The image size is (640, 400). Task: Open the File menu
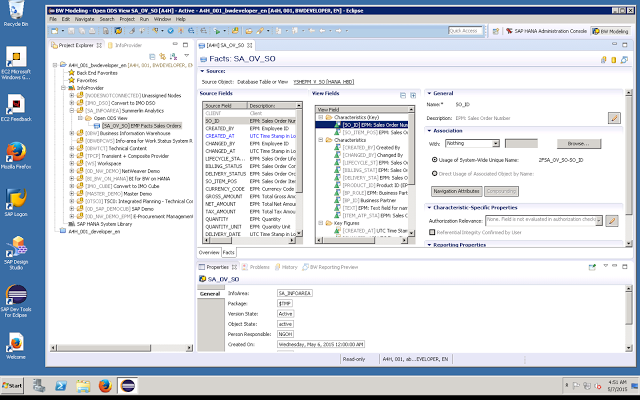click(x=53, y=19)
